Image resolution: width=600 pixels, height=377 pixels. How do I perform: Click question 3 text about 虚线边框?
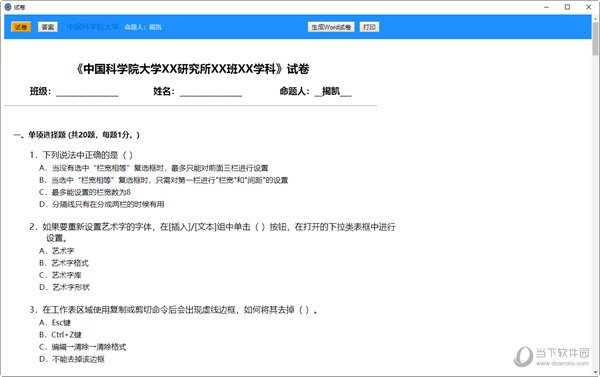(173, 310)
